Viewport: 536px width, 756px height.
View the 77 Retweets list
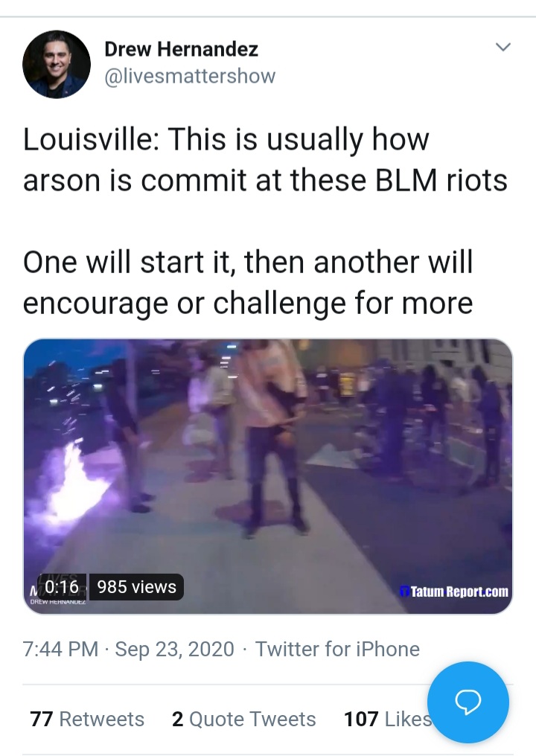pyautogui.click(x=87, y=719)
